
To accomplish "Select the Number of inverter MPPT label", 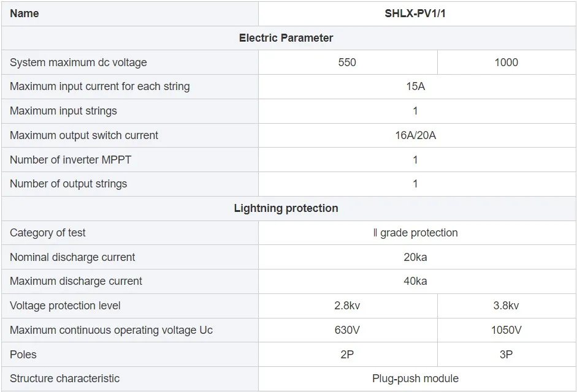I will [71, 160].
